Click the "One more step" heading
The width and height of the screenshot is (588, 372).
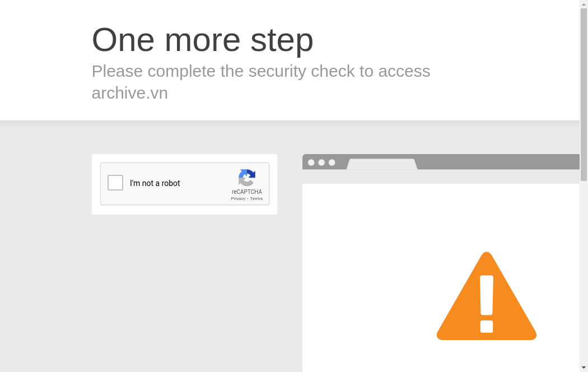[x=202, y=40]
